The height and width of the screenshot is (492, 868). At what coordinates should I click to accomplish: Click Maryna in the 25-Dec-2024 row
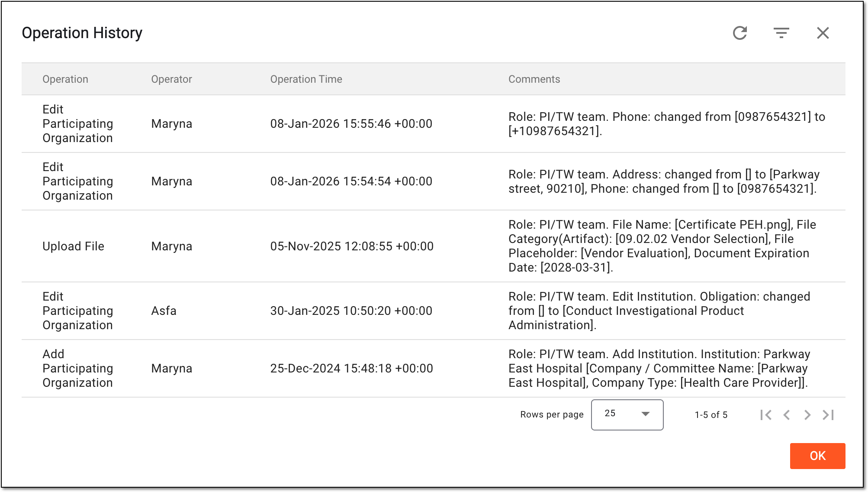[x=171, y=368]
